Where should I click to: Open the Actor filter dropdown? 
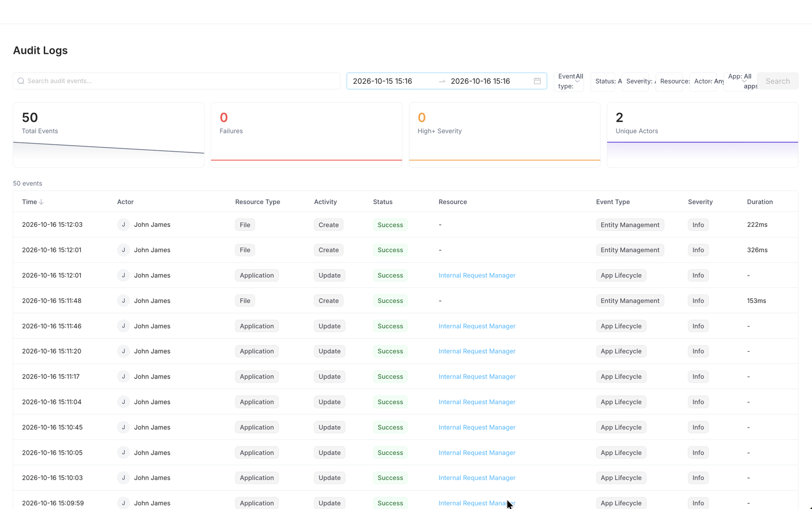[x=703, y=81]
